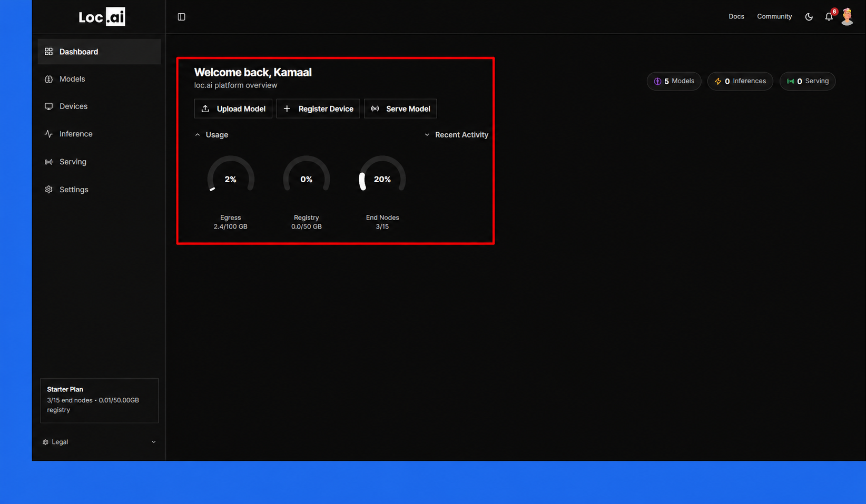Open the Docs link

click(736, 16)
